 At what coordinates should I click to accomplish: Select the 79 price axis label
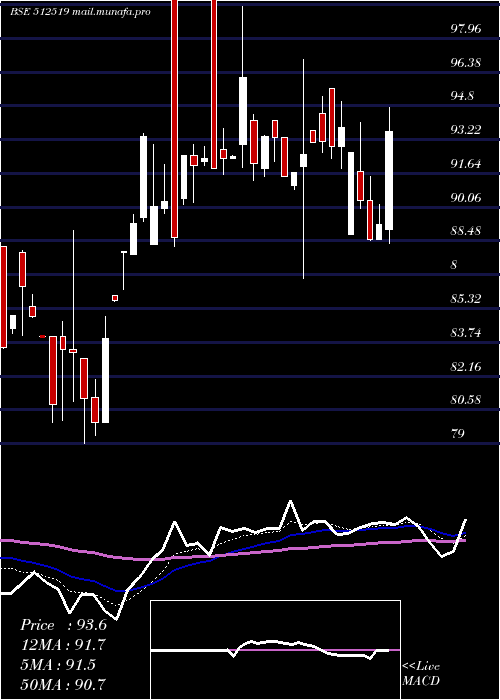pyautogui.click(x=458, y=434)
